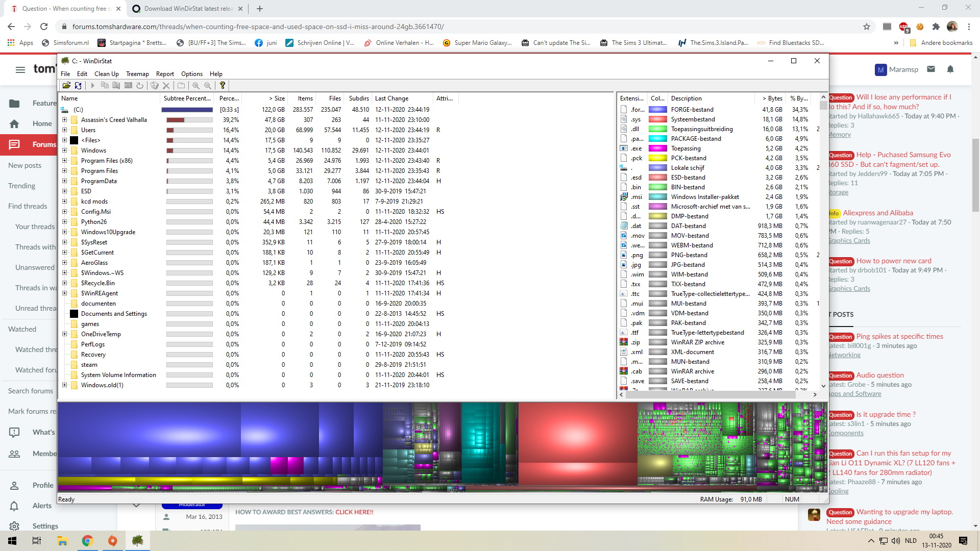Click the Copy Path toolbar icon
Screen dimensions: 980x551
105,86
